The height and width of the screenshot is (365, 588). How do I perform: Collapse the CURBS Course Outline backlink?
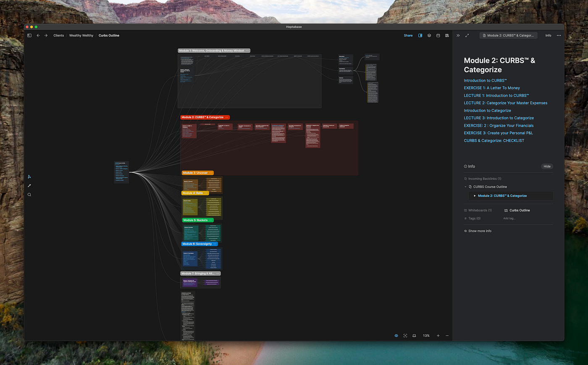pyautogui.click(x=465, y=187)
